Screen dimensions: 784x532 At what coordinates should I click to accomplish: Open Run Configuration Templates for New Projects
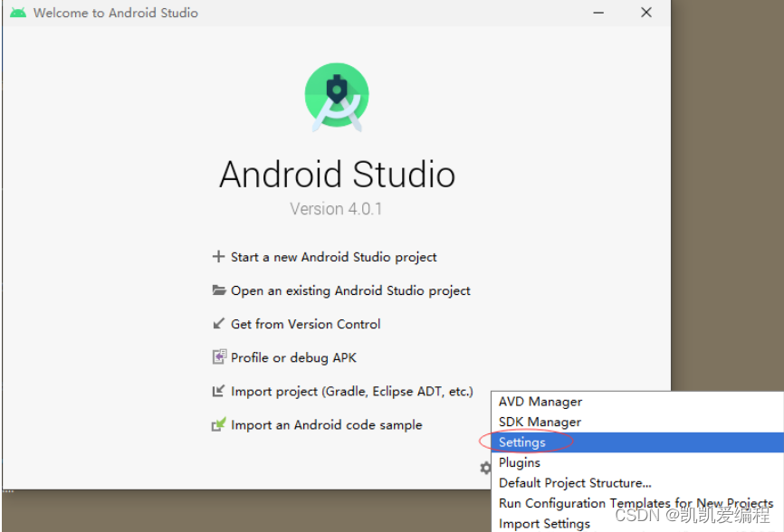(x=637, y=503)
